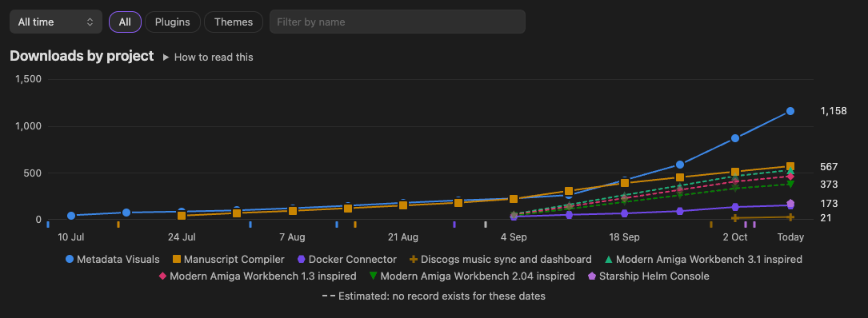
Task: Toggle Metadata Visuals legend entry
Action: tap(112, 259)
